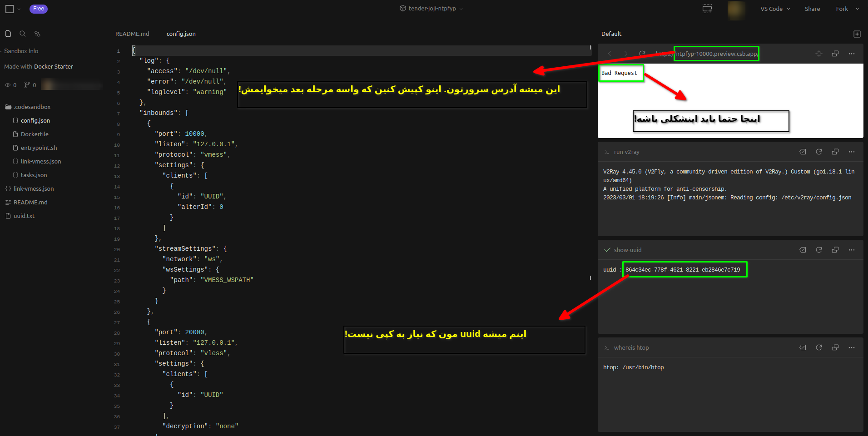Open the sandbox menu square icon
The height and width of the screenshot is (436, 868).
click(9, 9)
